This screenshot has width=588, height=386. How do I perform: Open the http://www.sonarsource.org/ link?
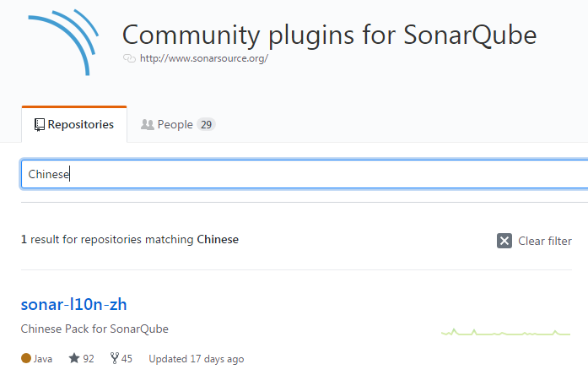pyautogui.click(x=204, y=58)
